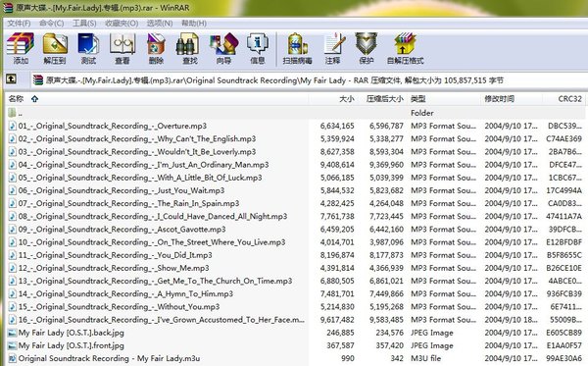The image size is (588, 366).
Task: Open the 工具(S) menu
Action: tap(84, 24)
